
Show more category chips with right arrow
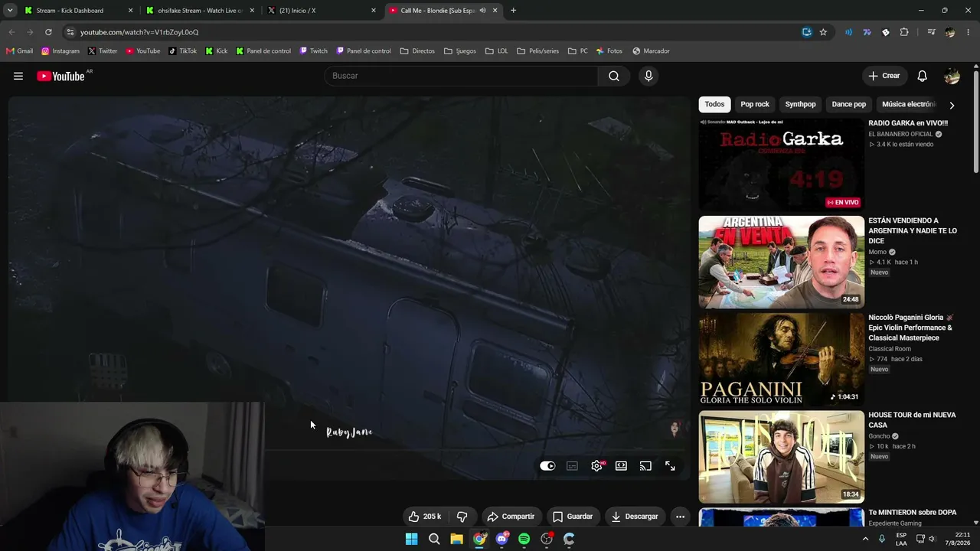click(x=952, y=105)
